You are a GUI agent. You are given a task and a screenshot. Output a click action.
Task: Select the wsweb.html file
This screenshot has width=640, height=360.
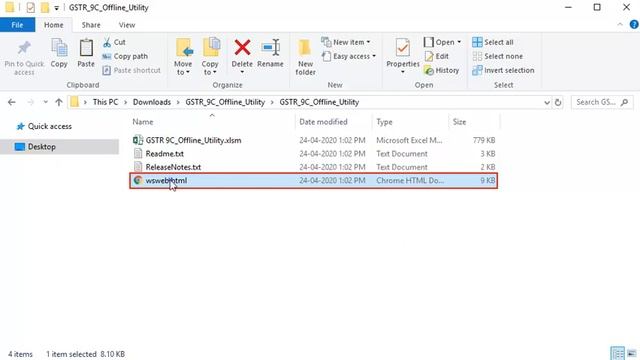click(x=313, y=180)
